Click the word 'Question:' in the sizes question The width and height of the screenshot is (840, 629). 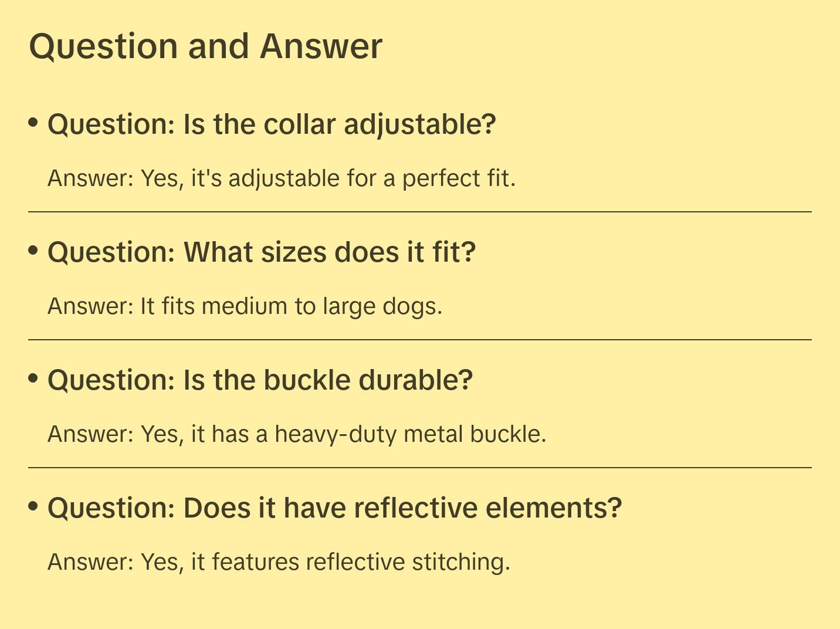point(111,252)
